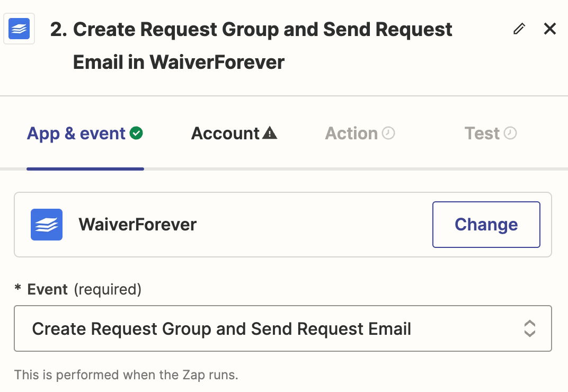Screen dimensions: 568x392
Task: Select the WaiverForever logo inside the app selection box
Action: pyautogui.click(x=46, y=225)
